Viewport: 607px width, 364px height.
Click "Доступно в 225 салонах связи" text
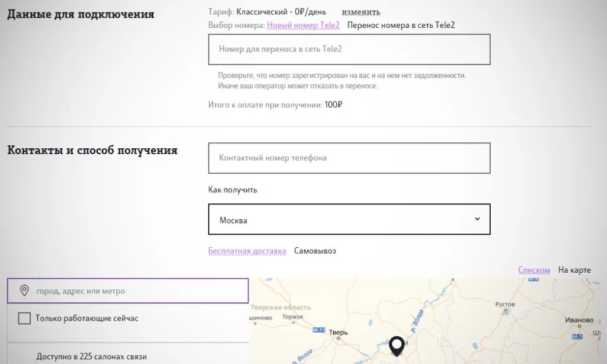(91, 357)
